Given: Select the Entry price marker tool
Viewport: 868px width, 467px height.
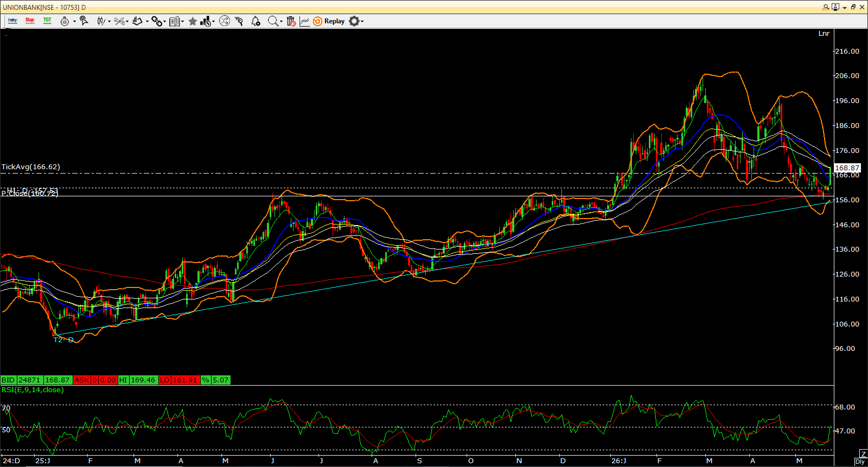Looking at the screenshot, I should pyautogui.click(x=12, y=21).
